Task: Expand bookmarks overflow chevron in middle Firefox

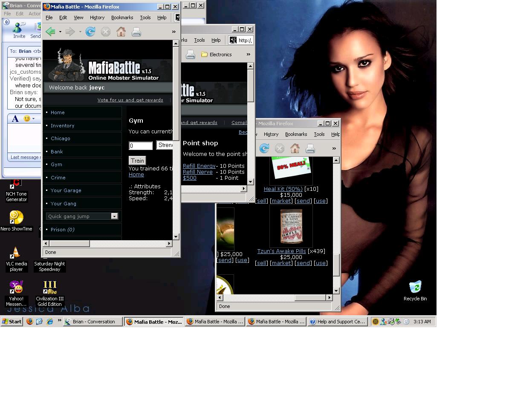Action: 249,55
